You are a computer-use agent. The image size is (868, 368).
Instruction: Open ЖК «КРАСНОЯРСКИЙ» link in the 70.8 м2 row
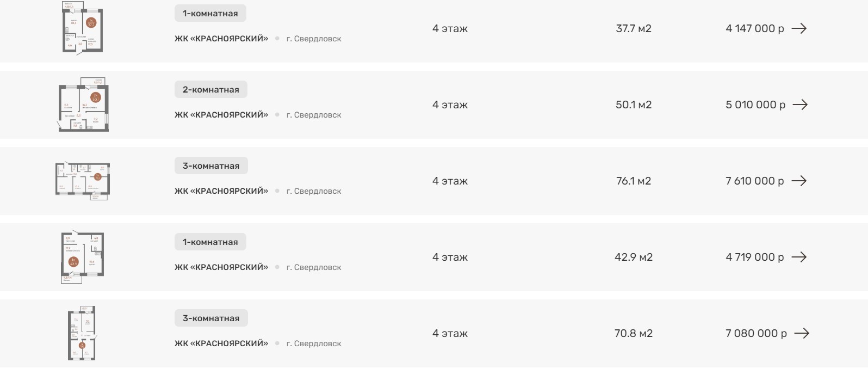(221, 344)
